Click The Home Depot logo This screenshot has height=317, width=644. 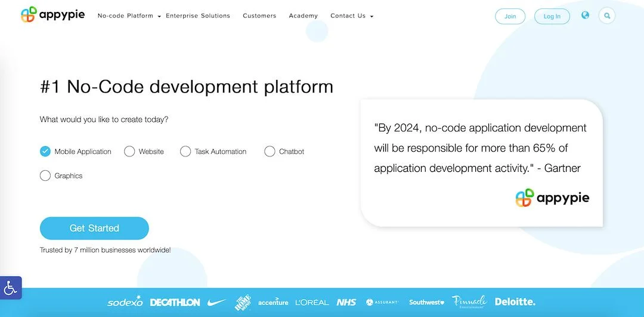(243, 302)
